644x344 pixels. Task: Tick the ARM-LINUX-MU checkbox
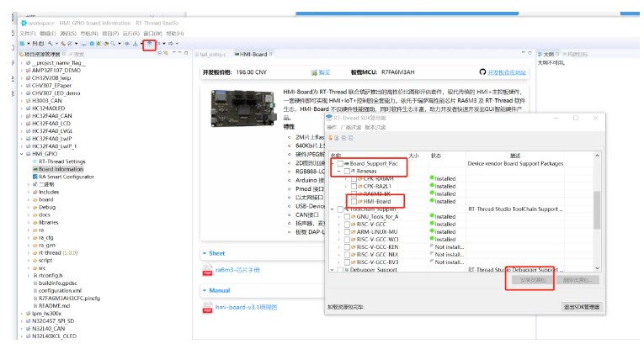click(x=347, y=231)
